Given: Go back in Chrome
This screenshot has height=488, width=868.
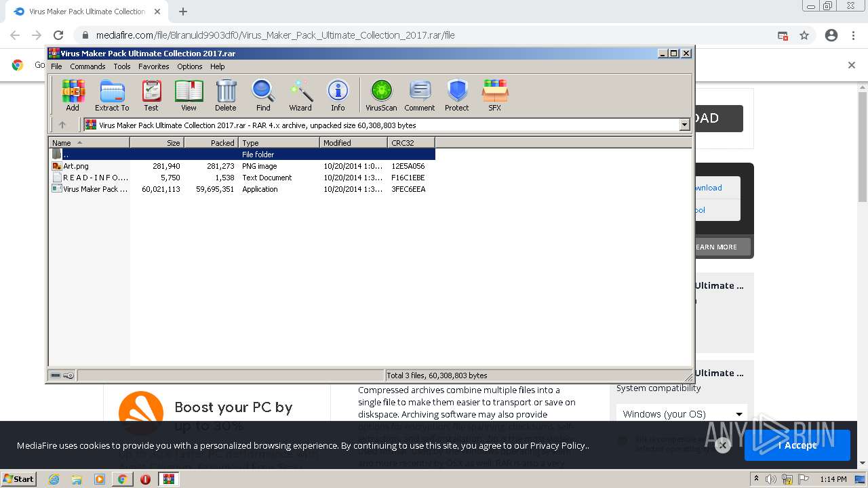Looking at the screenshot, I should pyautogui.click(x=15, y=35).
